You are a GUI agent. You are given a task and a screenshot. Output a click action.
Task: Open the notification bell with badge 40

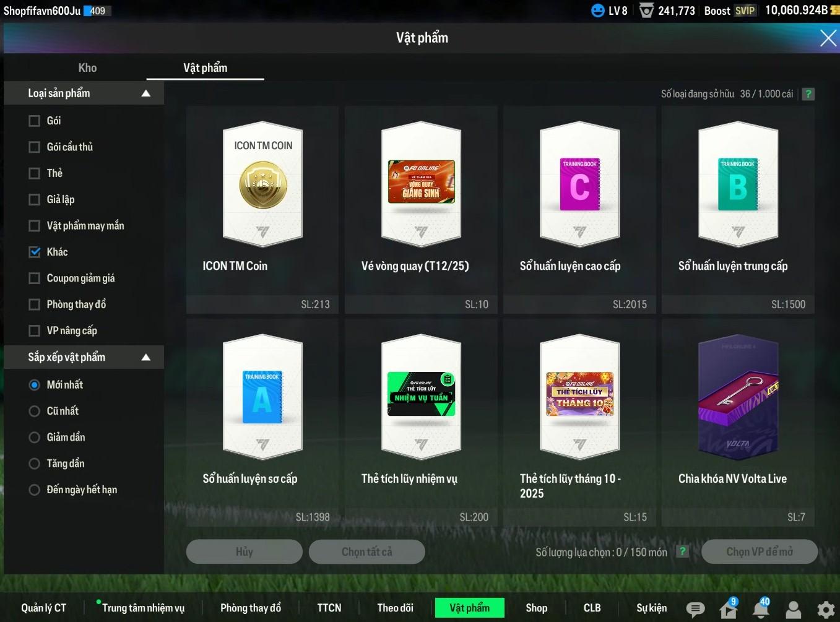click(x=761, y=609)
